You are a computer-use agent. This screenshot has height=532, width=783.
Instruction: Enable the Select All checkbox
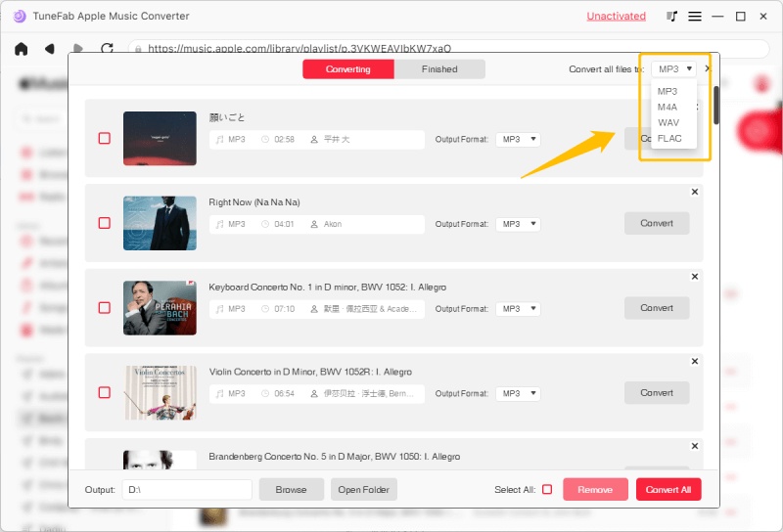(547, 490)
